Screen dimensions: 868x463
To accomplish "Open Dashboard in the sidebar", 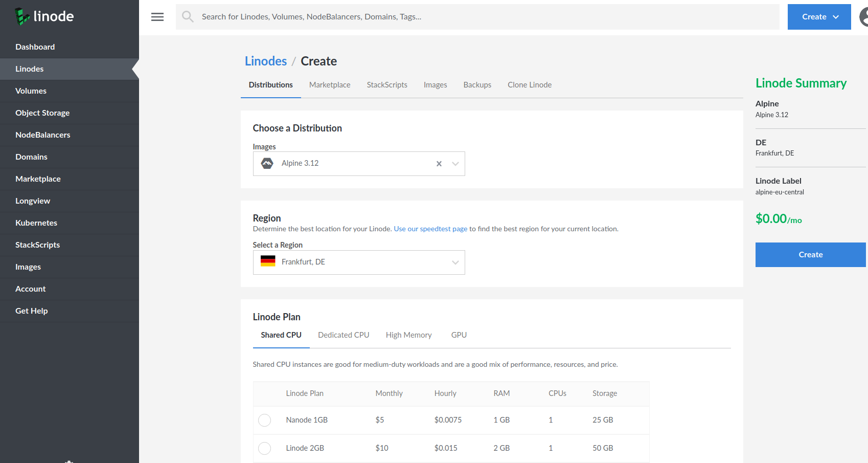I will 70,47.
